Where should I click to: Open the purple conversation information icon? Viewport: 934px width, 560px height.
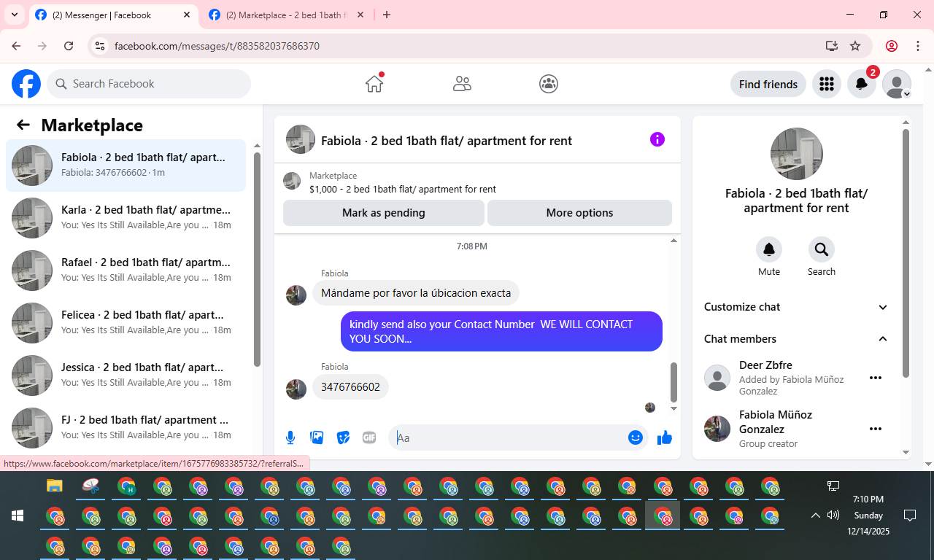(657, 139)
